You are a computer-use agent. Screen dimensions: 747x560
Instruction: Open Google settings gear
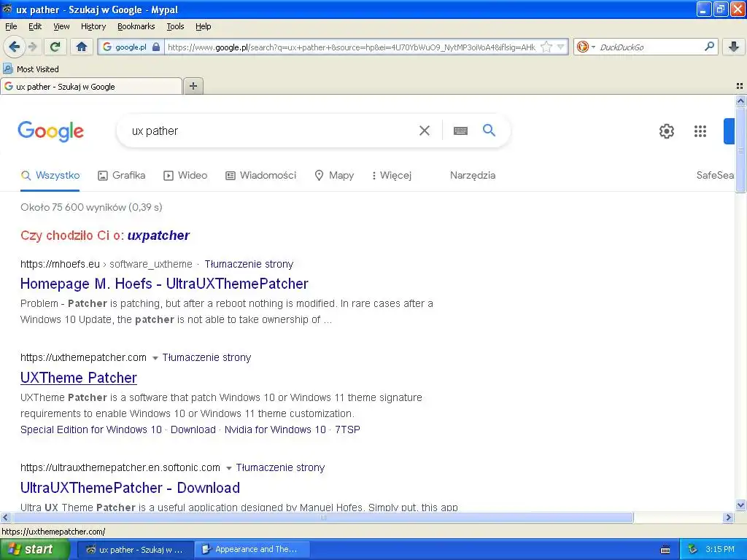pos(667,131)
